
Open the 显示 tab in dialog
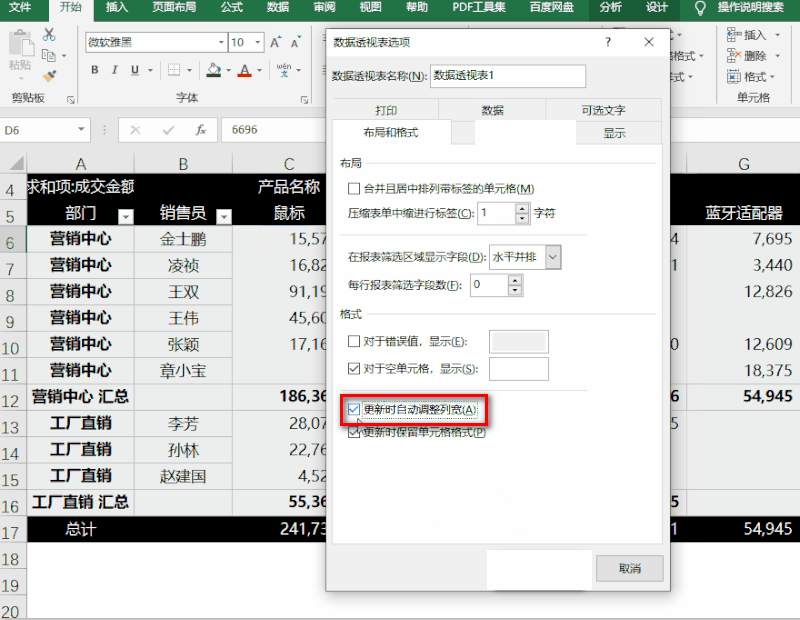pyautogui.click(x=614, y=133)
